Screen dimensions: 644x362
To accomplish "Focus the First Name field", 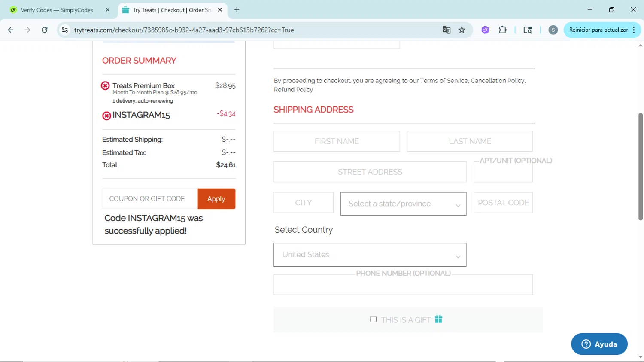I will [x=337, y=141].
